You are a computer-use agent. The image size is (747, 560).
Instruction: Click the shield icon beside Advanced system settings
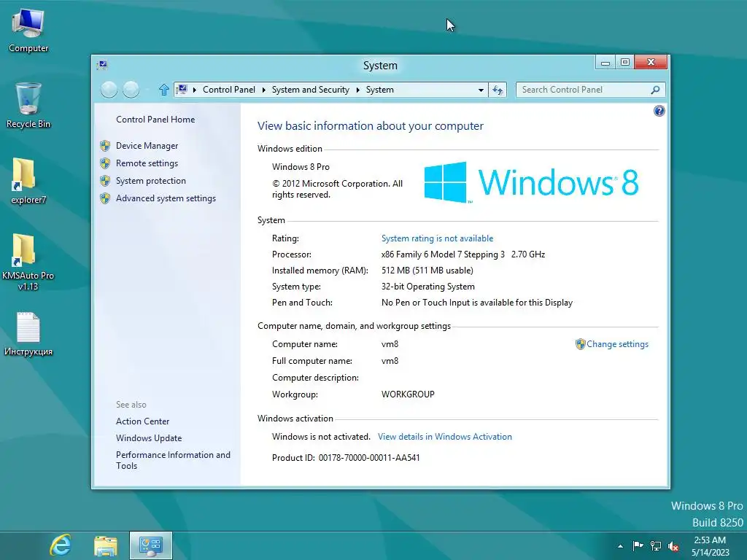105,198
